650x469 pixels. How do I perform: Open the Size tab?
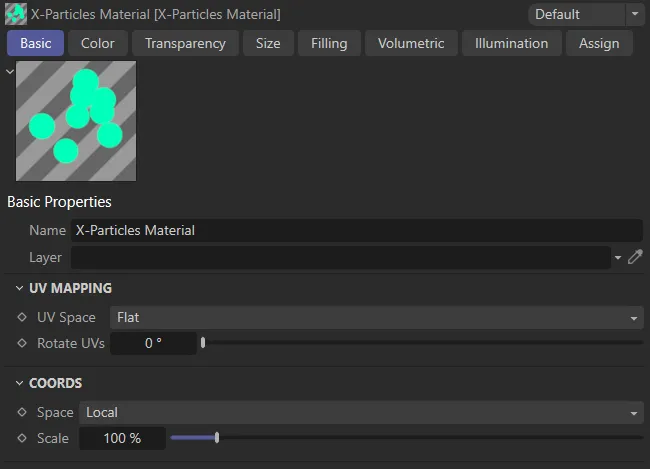[268, 43]
